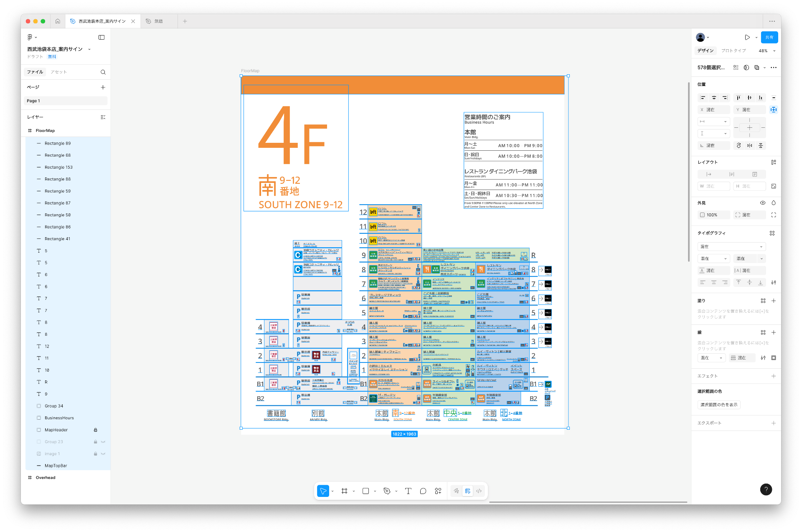The image size is (802, 532).
Task: Select the Frame tool in bottom toolbar
Action: [344, 491]
